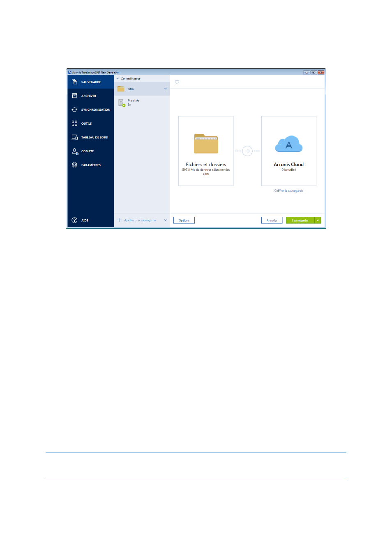Click the Fichiers et dossiers source panel
The height and width of the screenshot is (555, 392).
(206, 151)
